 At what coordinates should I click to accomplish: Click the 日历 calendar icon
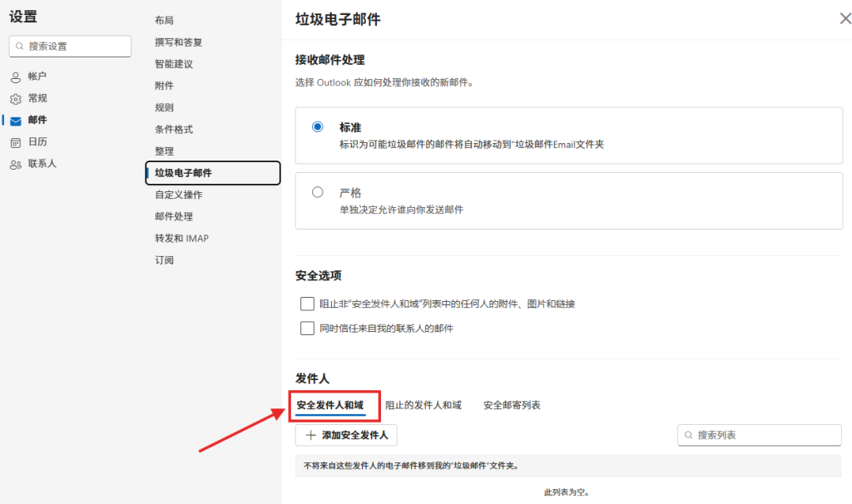(x=15, y=142)
